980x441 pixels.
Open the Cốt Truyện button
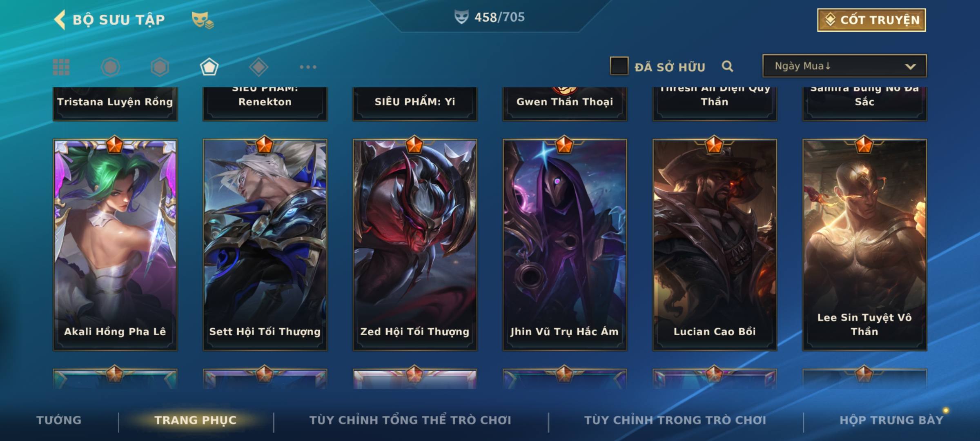[x=871, y=20]
